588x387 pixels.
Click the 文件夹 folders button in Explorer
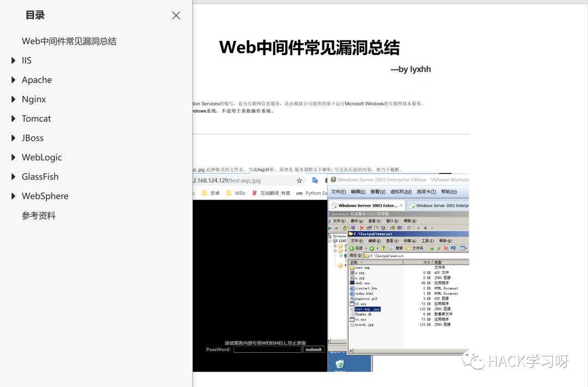click(x=415, y=248)
